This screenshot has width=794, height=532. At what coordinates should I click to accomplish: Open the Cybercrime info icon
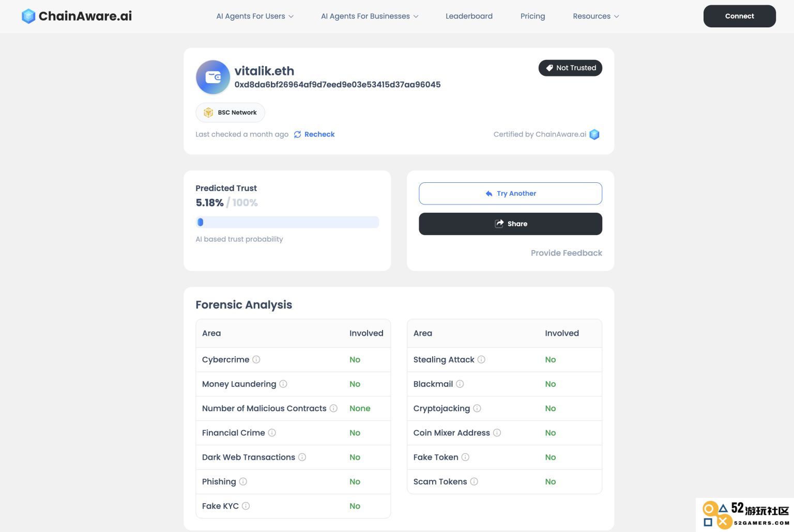click(x=256, y=359)
